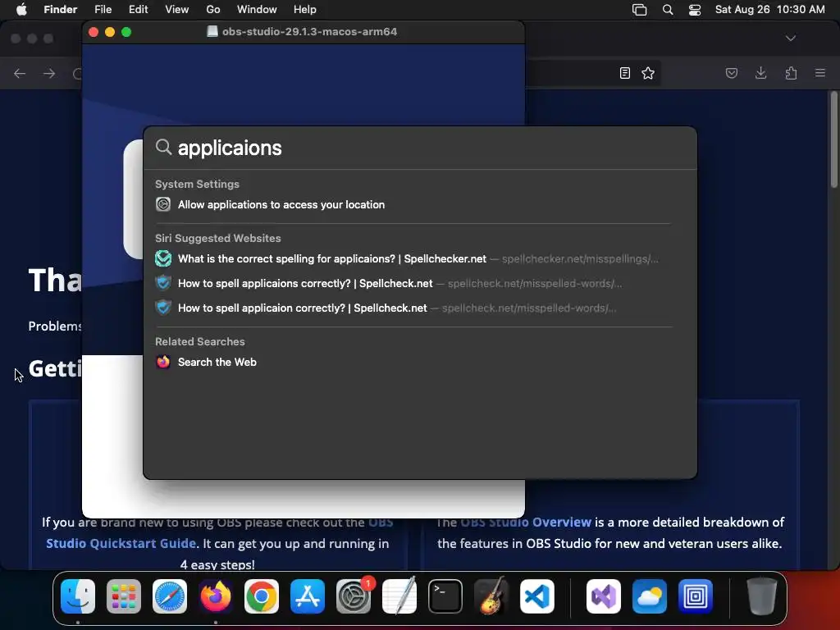Open the blue square screen app in Dock
The image size is (840, 630).
696,596
